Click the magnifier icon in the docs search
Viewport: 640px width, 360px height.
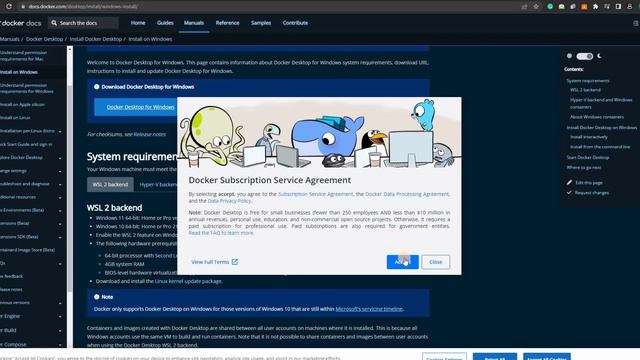tap(54, 23)
